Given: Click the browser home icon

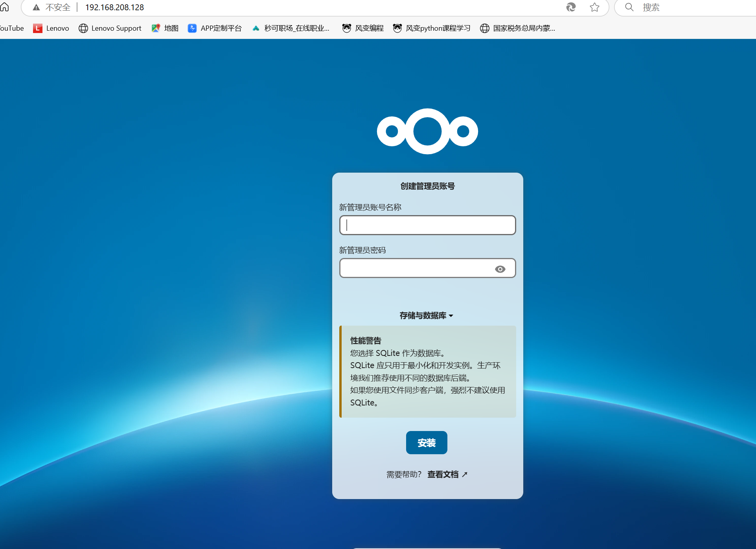Looking at the screenshot, I should coord(5,7).
